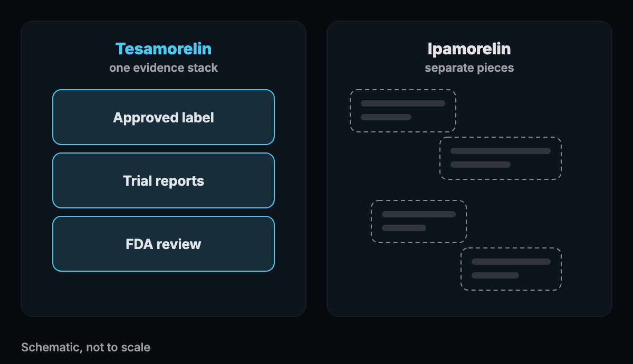
Task: Click the Approved label box
Action: 164,117
